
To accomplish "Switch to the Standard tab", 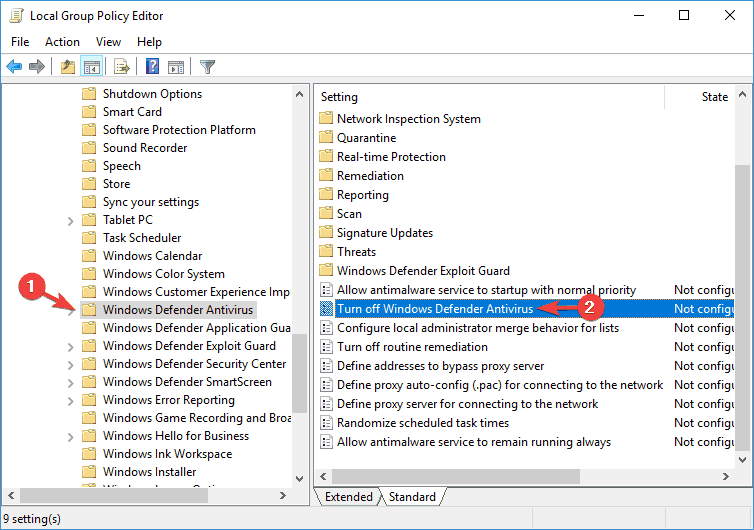I will (x=412, y=497).
